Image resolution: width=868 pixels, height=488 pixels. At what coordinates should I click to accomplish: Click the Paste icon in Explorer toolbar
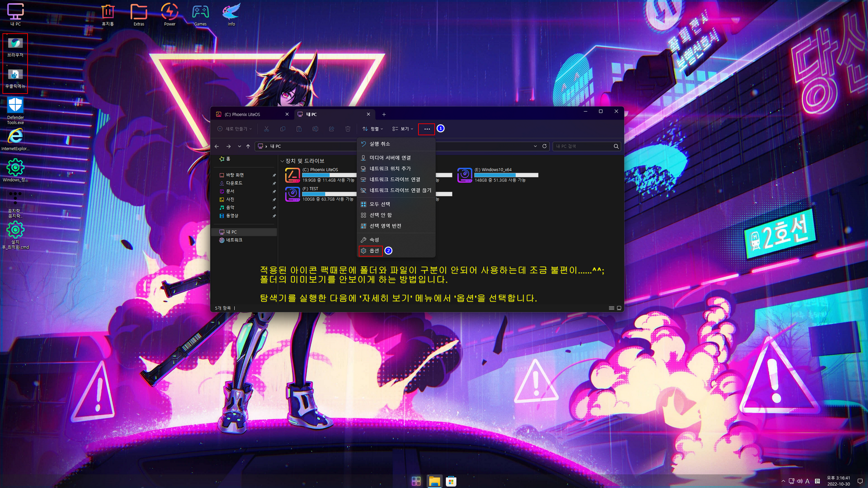(x=299, y=129)
